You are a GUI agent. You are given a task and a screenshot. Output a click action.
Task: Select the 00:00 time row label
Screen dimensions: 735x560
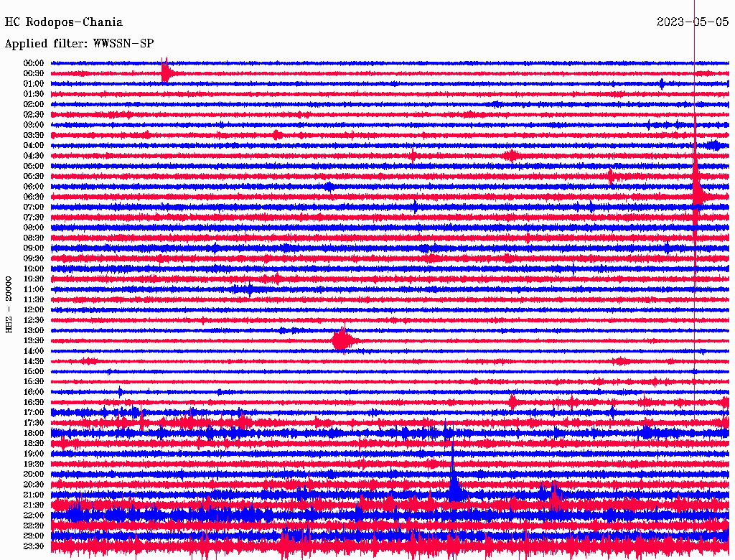34,63
